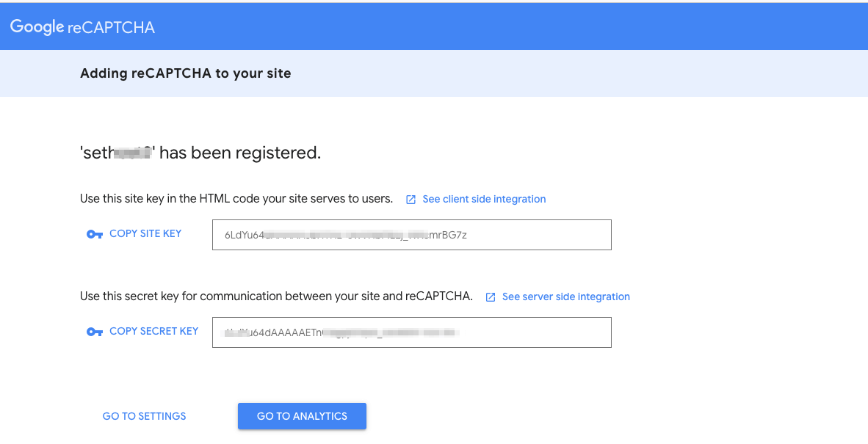Image resolution: width=868 pixels, height=444 pixels.
Task: Select the secret key text field
Action: [411, 332]
